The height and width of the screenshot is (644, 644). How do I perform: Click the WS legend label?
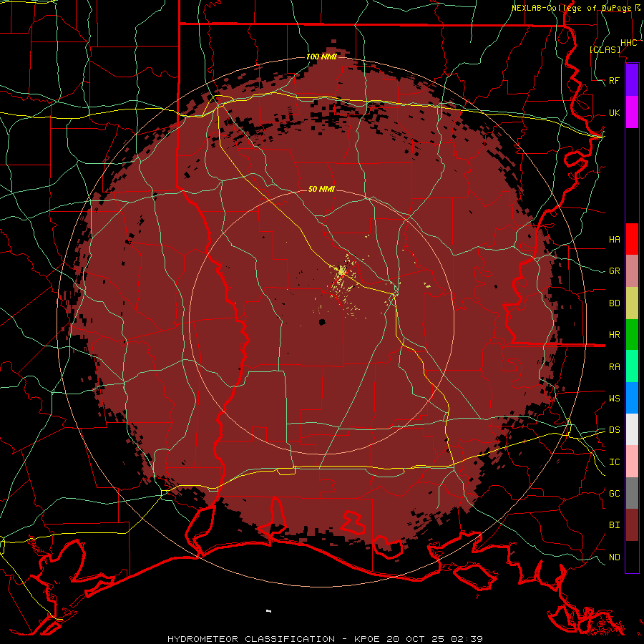click(x=615, y=399)
